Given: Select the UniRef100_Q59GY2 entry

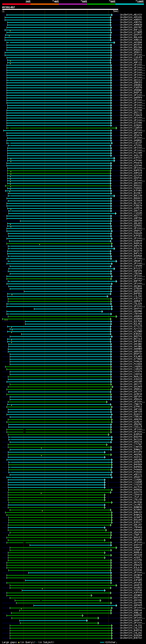Looking at the screenshot, I should click(x=131, y=53).
